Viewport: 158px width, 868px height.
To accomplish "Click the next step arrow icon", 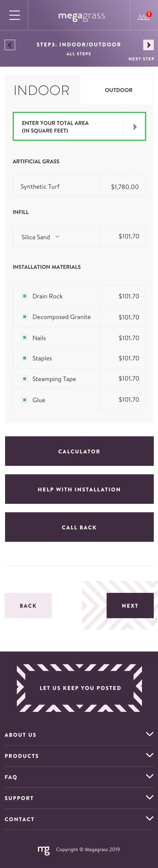I will tap(148, 45).
